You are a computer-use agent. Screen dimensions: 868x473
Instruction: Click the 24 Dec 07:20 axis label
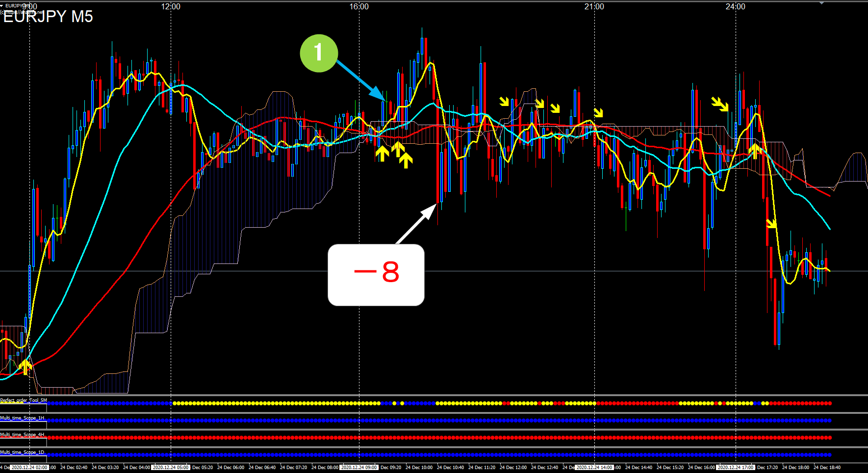pyautogui.click(x=294, y=468)
